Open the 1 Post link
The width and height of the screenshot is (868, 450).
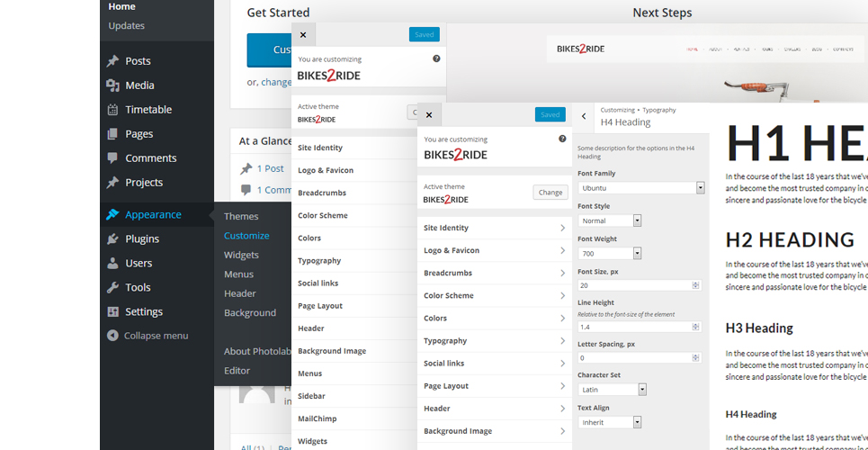click(270, 168)
